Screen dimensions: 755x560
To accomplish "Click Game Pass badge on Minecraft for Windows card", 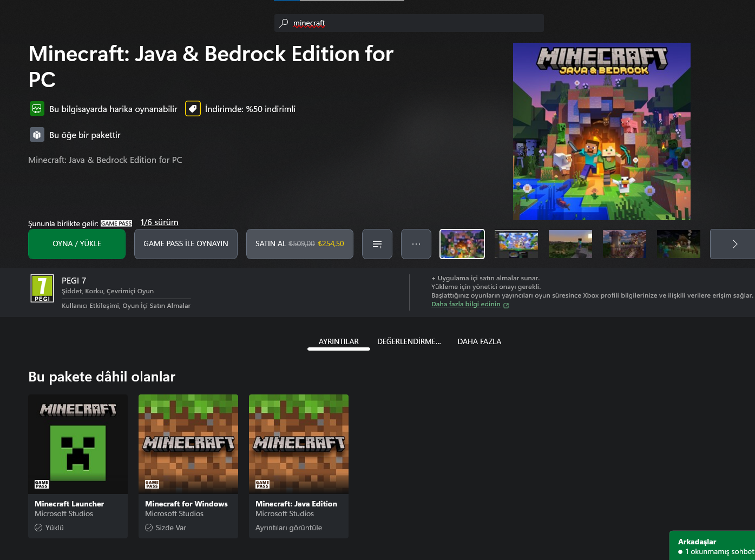I will [x=152, y=484].
